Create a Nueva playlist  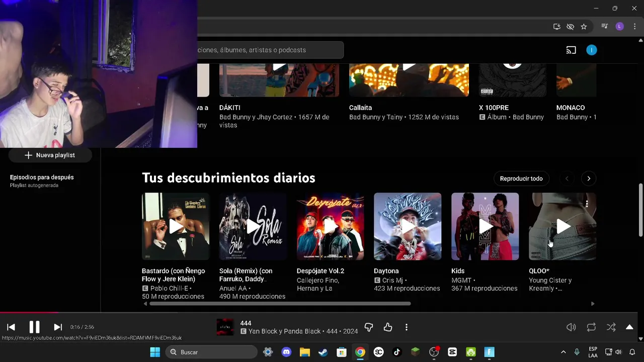pos(50,155)
